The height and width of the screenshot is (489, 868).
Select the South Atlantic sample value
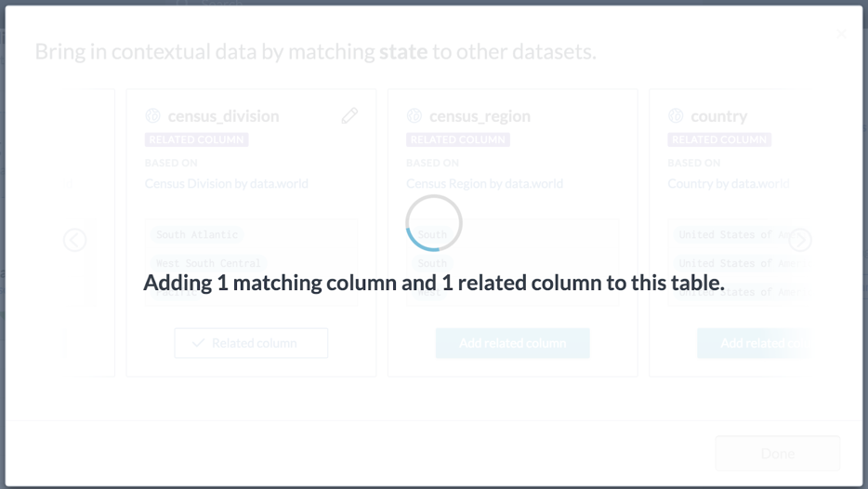click(196, 235)
